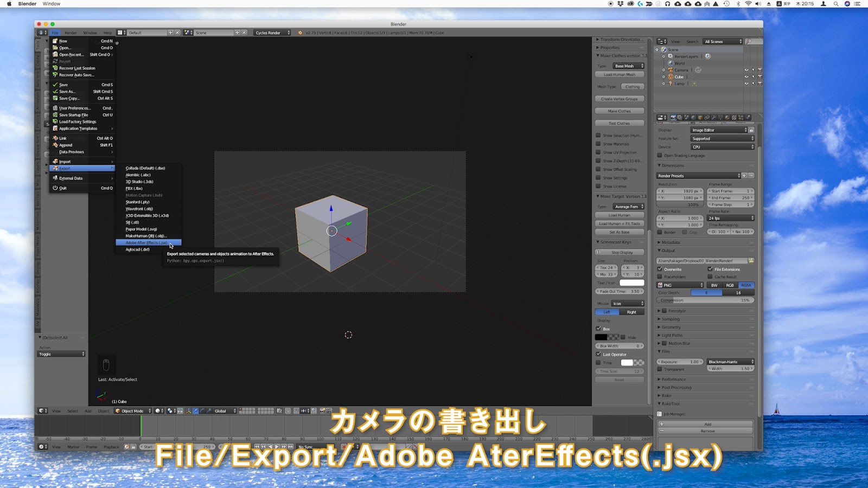Click the timeline play button

click(277, 447)
